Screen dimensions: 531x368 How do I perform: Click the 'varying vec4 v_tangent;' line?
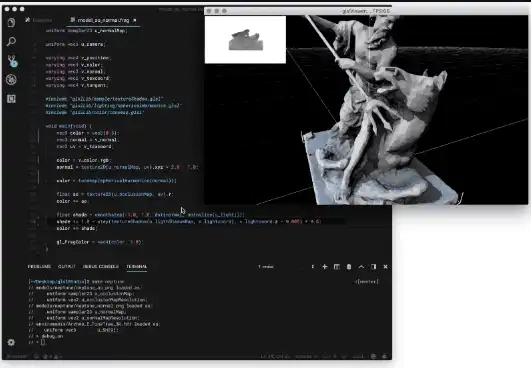point(77,85)
